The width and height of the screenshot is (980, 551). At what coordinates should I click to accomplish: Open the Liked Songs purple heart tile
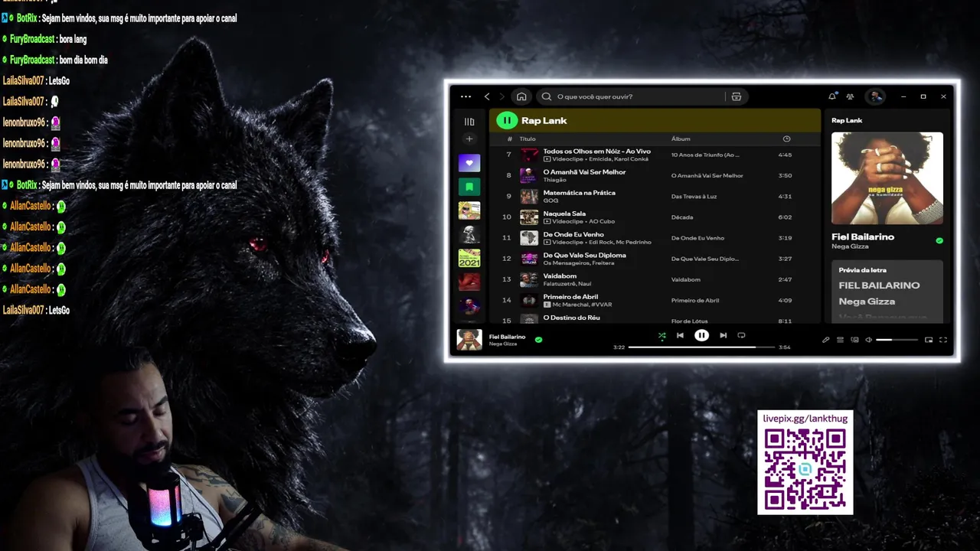(469, 162)
